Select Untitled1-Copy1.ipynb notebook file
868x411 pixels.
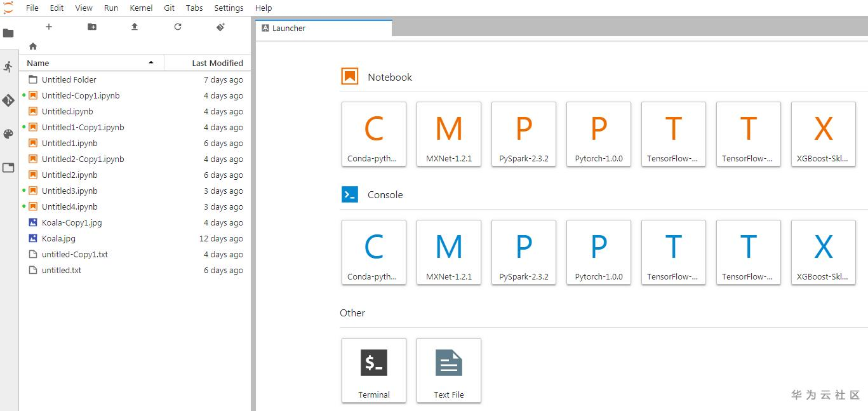[135, 127]
